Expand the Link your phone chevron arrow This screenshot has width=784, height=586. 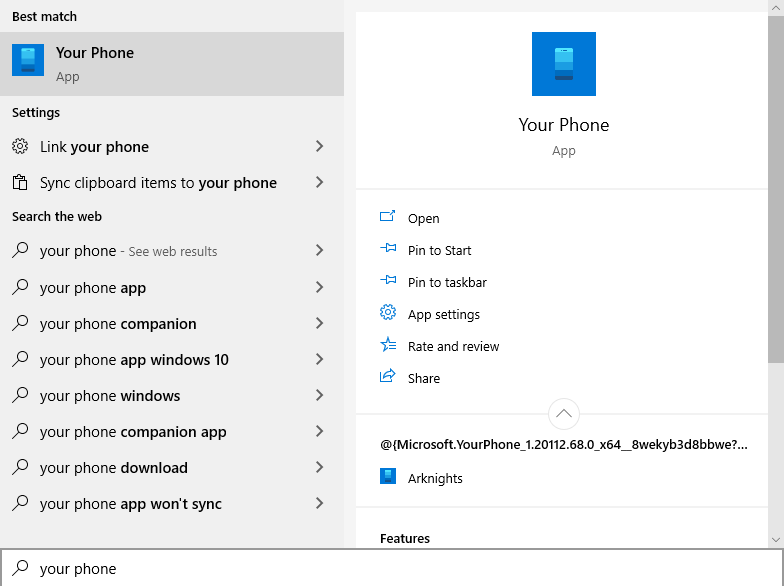point(320,146)
